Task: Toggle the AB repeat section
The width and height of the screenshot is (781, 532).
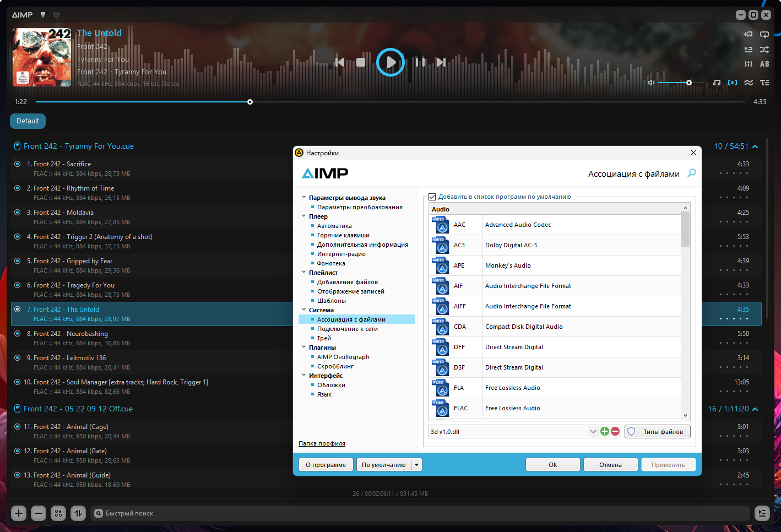Action: (764, 64)
